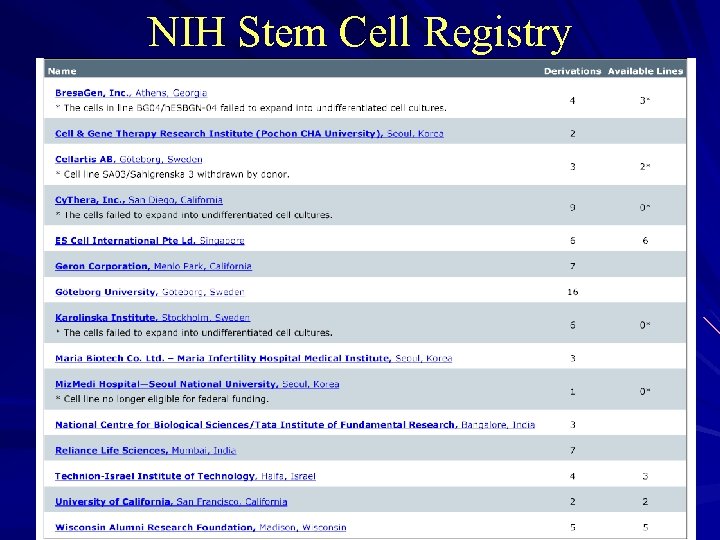Click Derivations value 7 for Geron Corporation
720x540 pixels.
[573, 266]
